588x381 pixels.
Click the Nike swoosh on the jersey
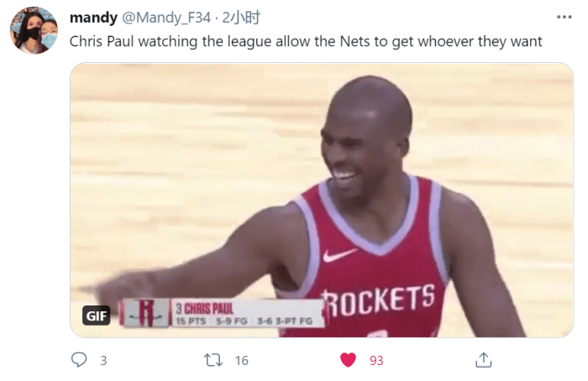339,255
